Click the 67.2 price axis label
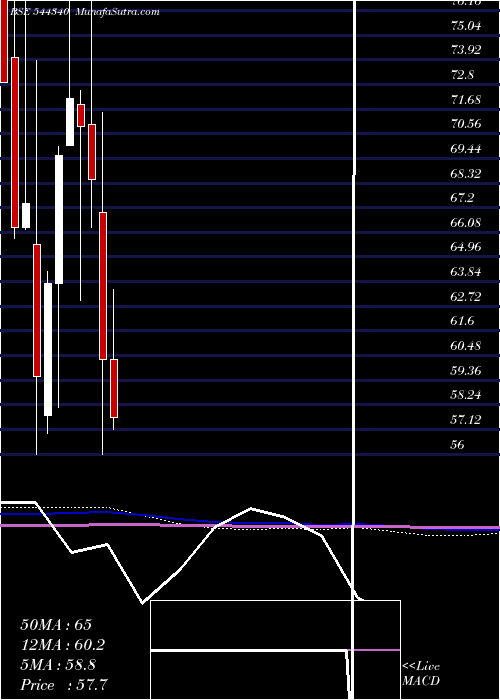The width and height of the screenshot is (500, 700). click(x=463, y=199)
